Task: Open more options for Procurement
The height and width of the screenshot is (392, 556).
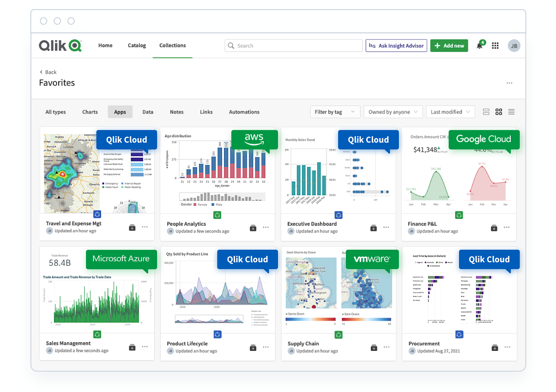Action: pos(508,347)
